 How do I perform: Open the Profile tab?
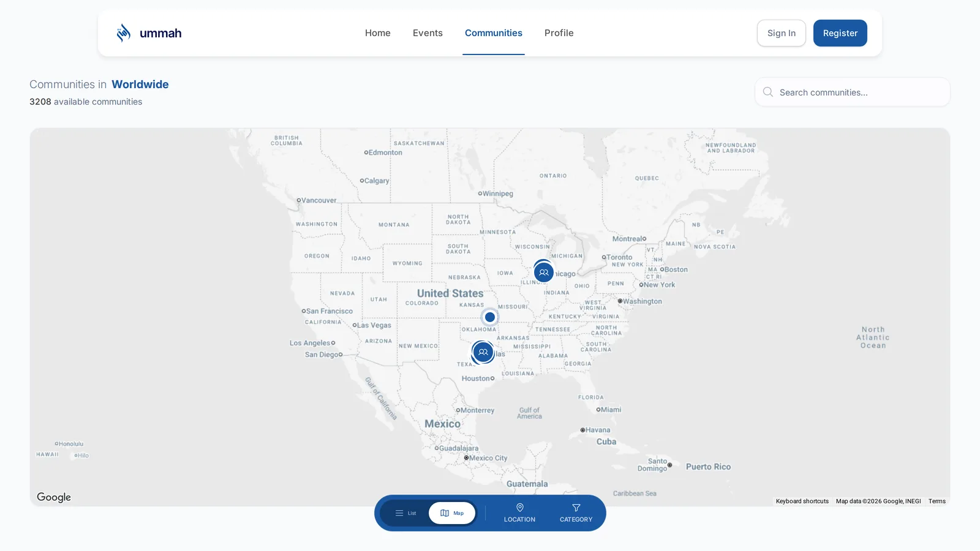(x=559, y=33)
